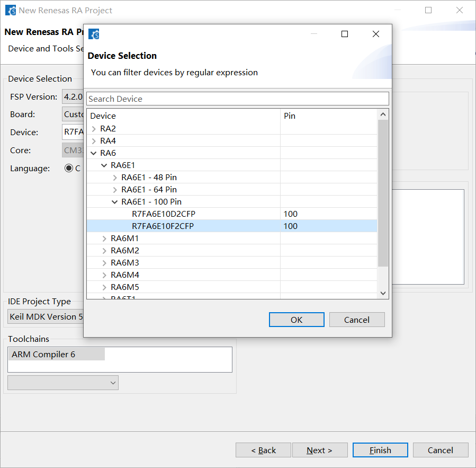
Task: Click pin value 100 for R7FA6E10D2CFP
Action: click(x=291, y=214)
